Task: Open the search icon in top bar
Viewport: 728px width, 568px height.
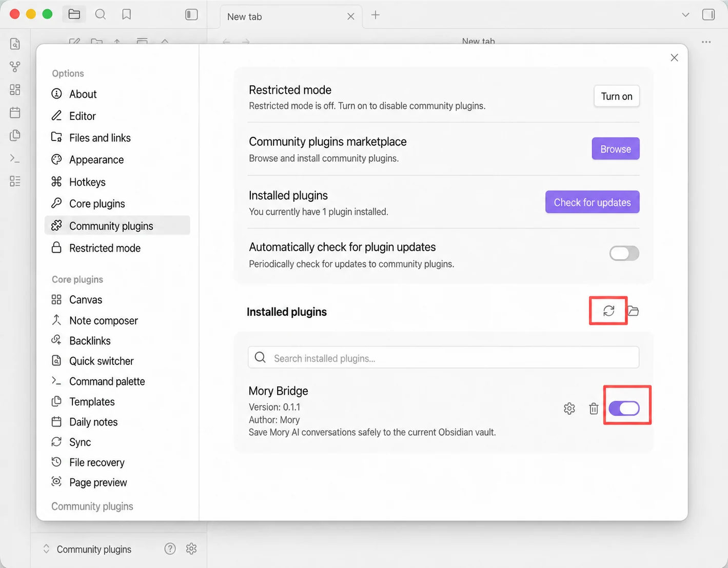Action: (101, 14)
